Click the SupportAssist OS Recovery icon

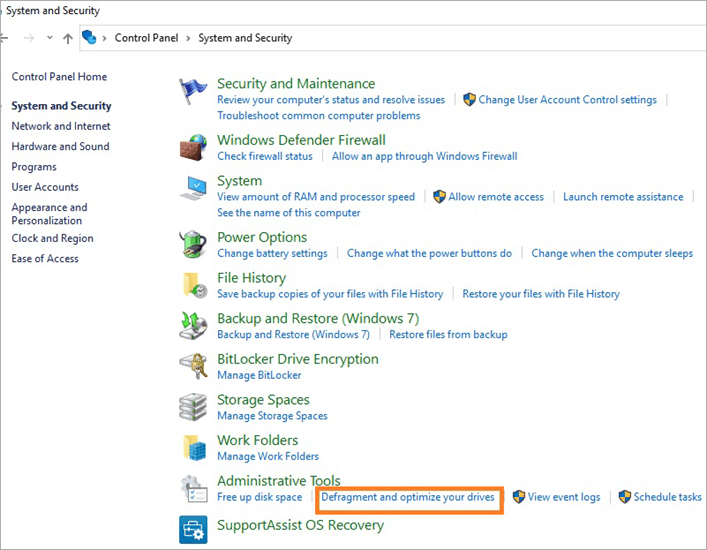(193, 529)
